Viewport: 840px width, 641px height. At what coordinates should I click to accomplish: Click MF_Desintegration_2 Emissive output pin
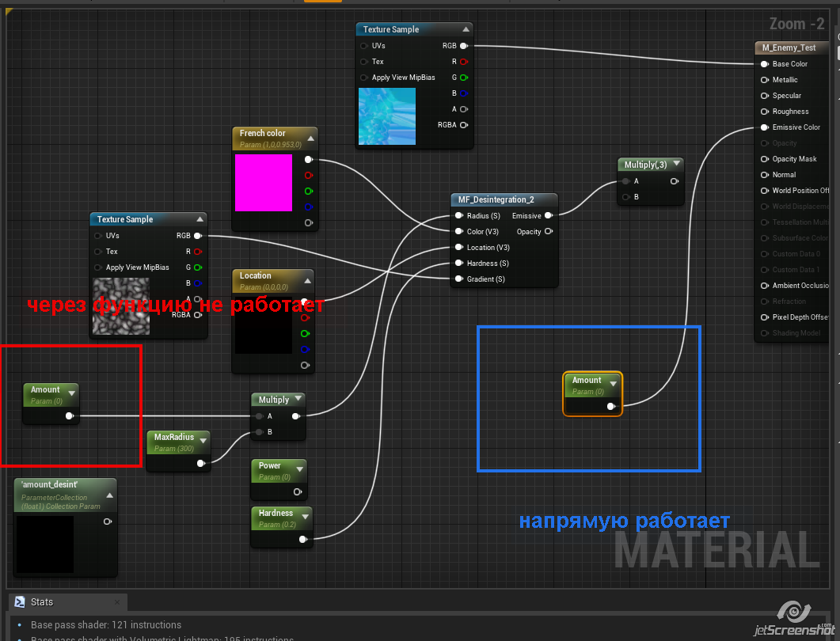548,215
